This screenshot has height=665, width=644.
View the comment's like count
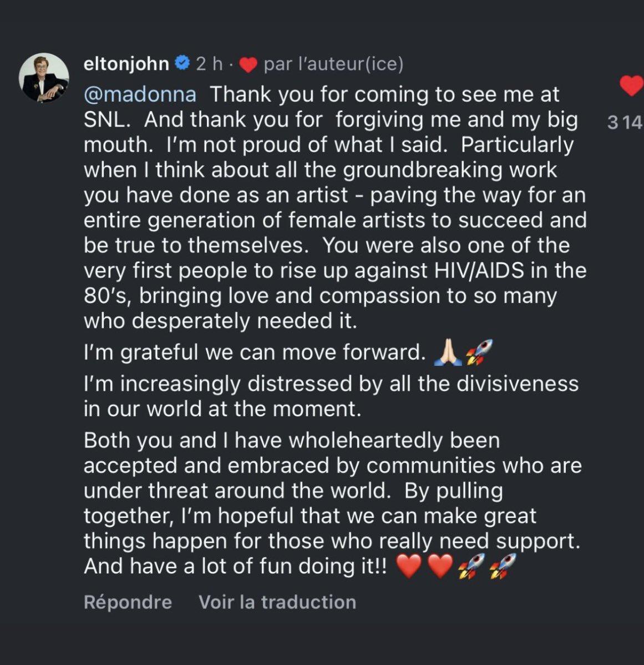(624, 122)
